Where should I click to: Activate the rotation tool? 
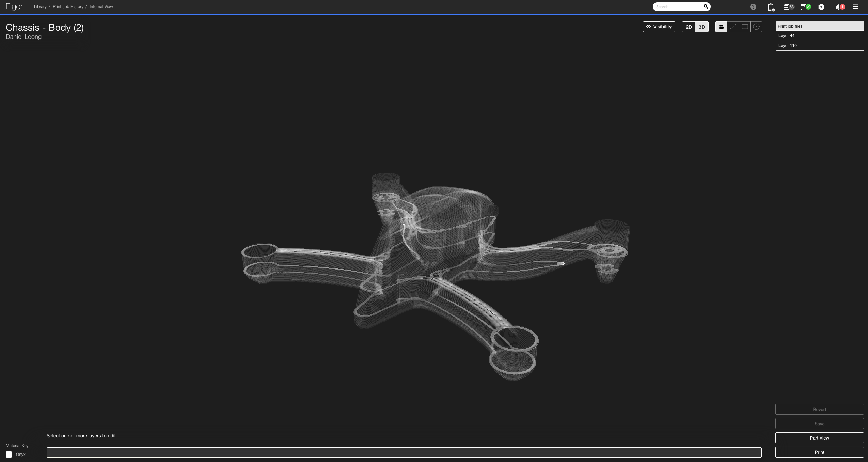tap(756, 27)
